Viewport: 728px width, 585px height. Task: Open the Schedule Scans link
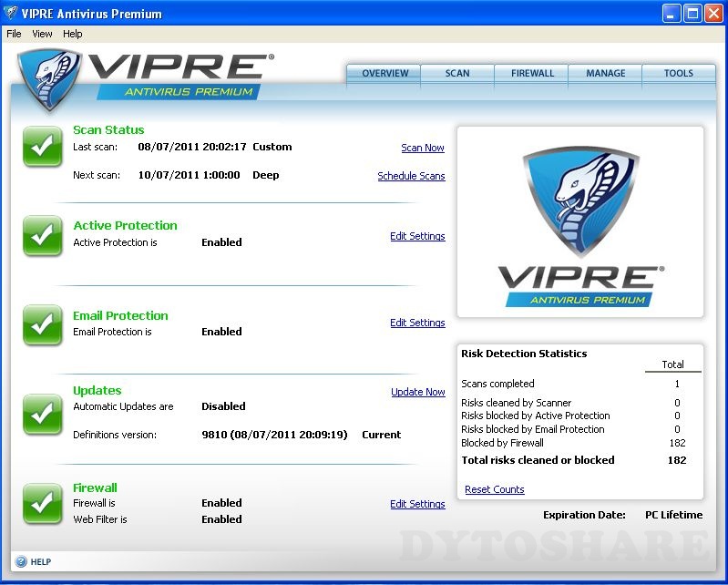pyautogui.click(x=411, y=176)
